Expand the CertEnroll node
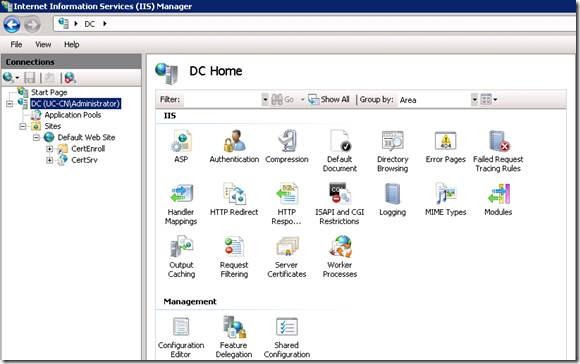This screenshot has width=580, height=364. pos(50,149)
